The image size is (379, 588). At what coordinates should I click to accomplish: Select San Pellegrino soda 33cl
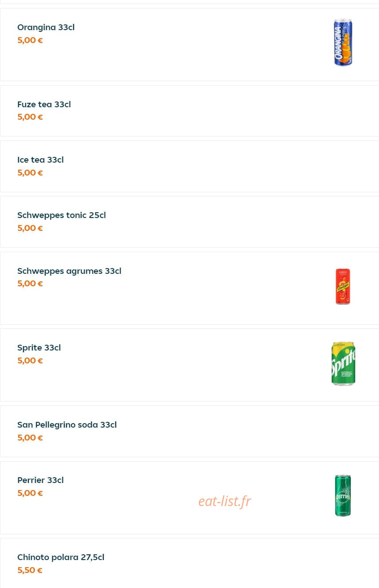coord(67,425)
